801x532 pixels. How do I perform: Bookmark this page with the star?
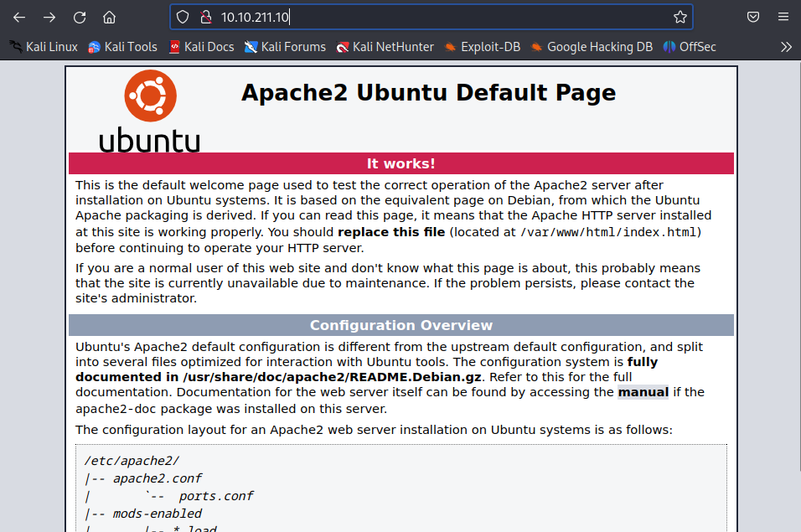click(680, 18)
